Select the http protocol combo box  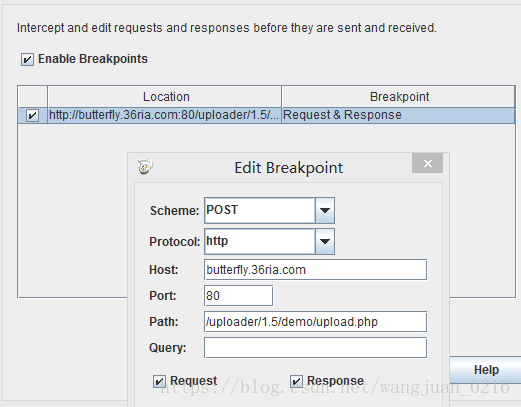click(269, 241)
